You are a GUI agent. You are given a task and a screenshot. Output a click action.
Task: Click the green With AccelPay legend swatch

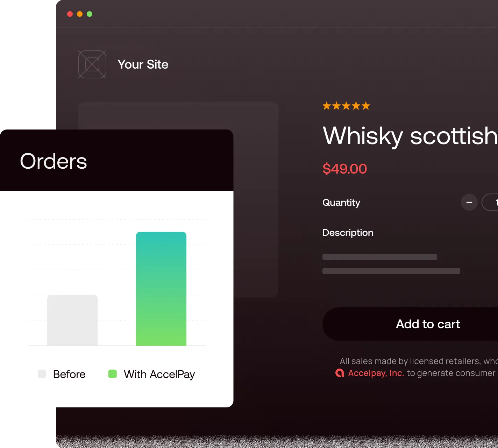point(113,374)
